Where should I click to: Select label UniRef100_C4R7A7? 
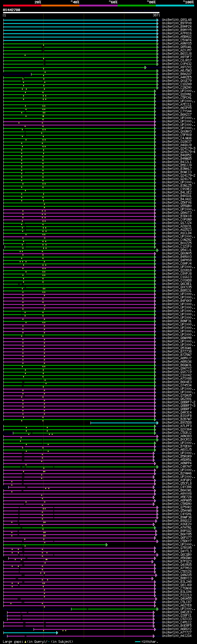click(177, 467)
